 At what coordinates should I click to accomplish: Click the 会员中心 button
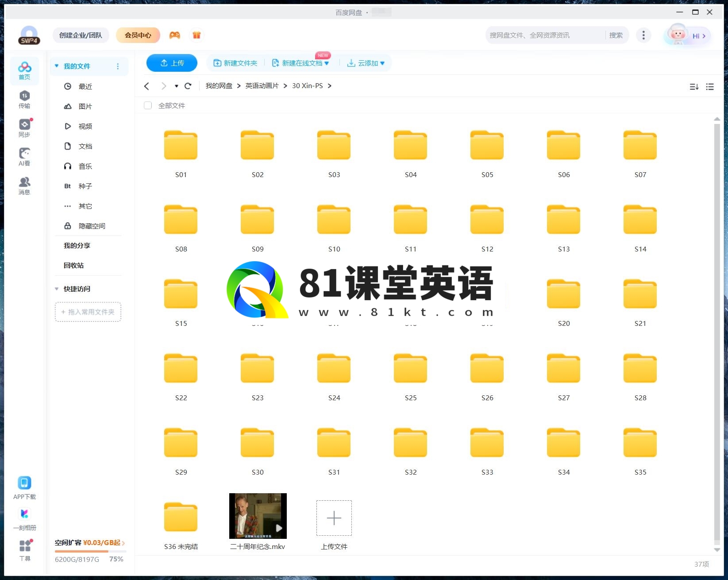[138, 35]
